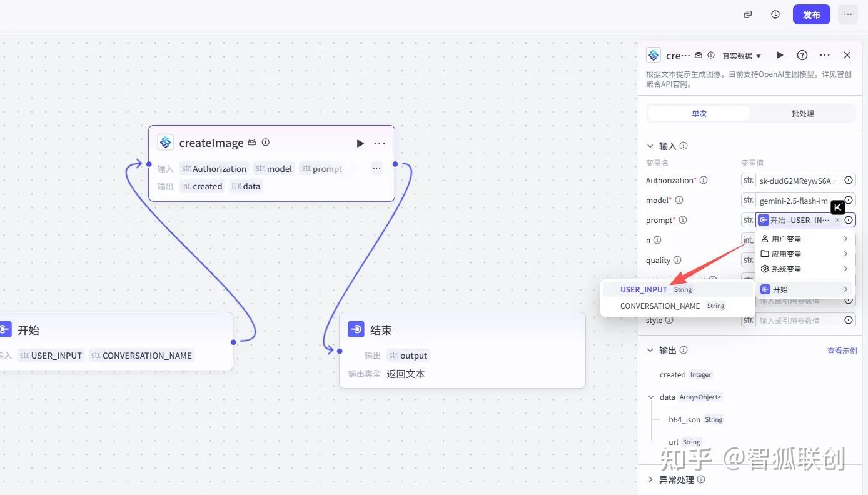Expand the 异常处理 section
868x495 pixels.
[650, 479]
